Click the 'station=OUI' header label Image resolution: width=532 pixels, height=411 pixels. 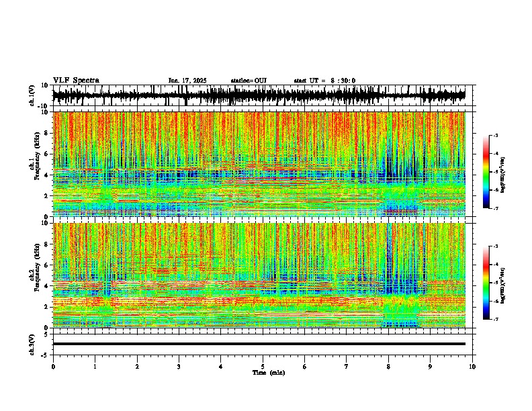[249, 81]
